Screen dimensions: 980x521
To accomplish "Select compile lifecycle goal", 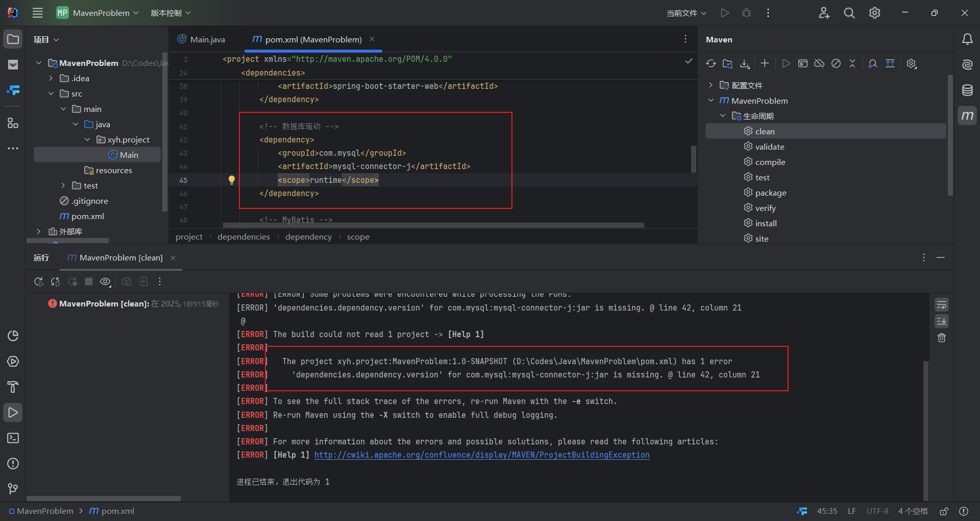I will point(770,162).
